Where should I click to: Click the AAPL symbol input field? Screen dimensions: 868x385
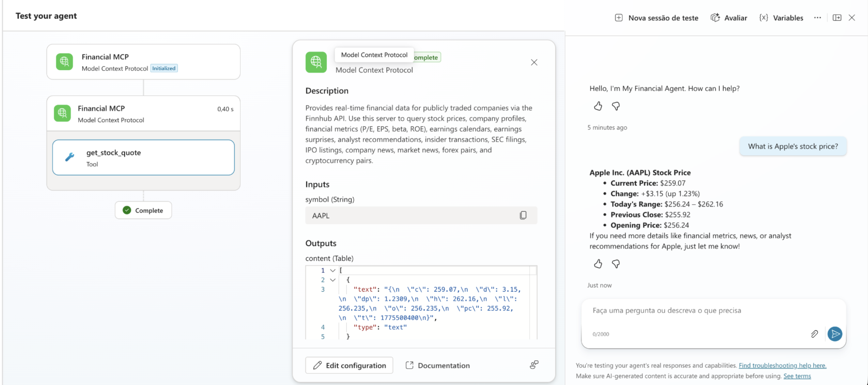tap(421, 215)
